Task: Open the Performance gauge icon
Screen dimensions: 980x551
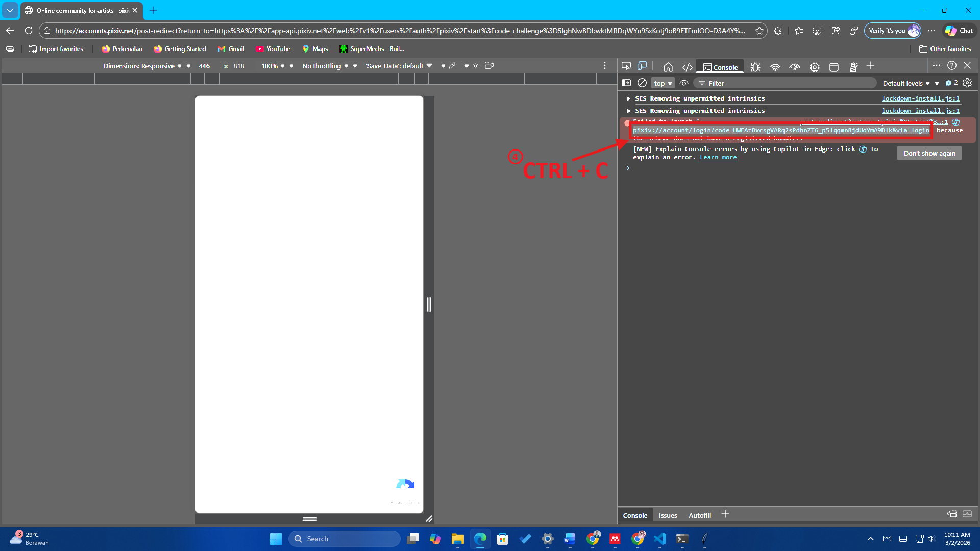Action: [x=795, y=66]
